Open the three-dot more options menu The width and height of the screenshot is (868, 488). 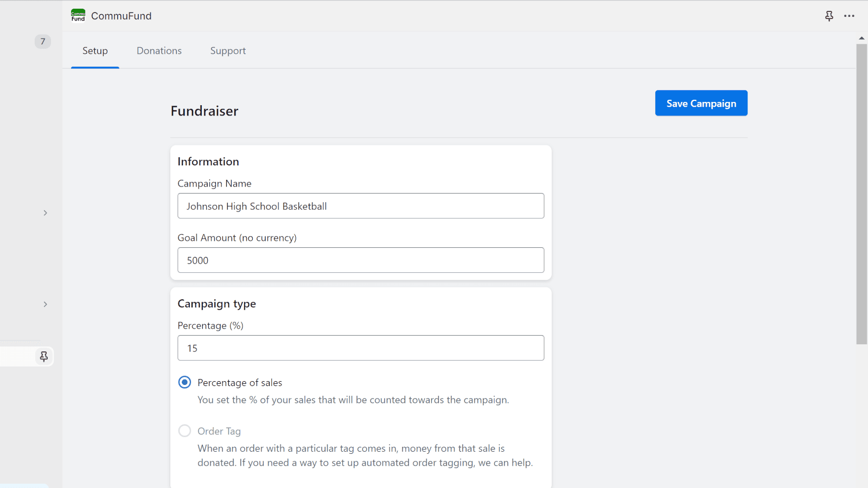click(x=849, y=16)
